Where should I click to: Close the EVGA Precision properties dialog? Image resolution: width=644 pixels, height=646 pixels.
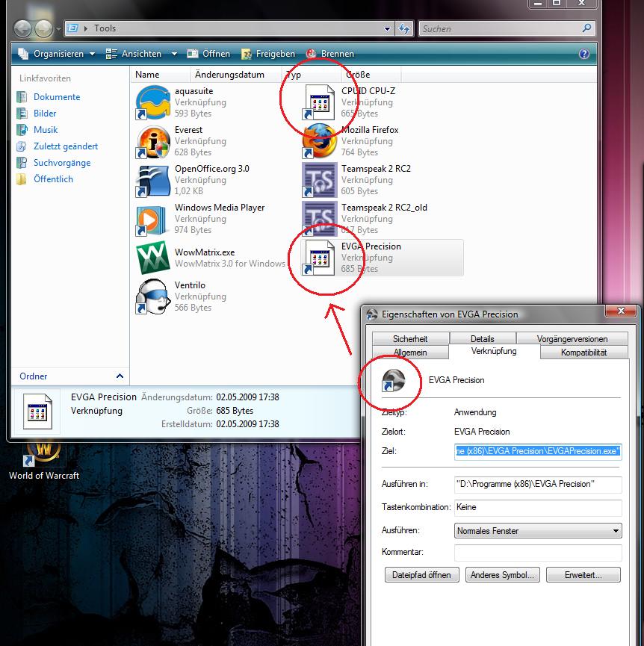coord(622,311)
